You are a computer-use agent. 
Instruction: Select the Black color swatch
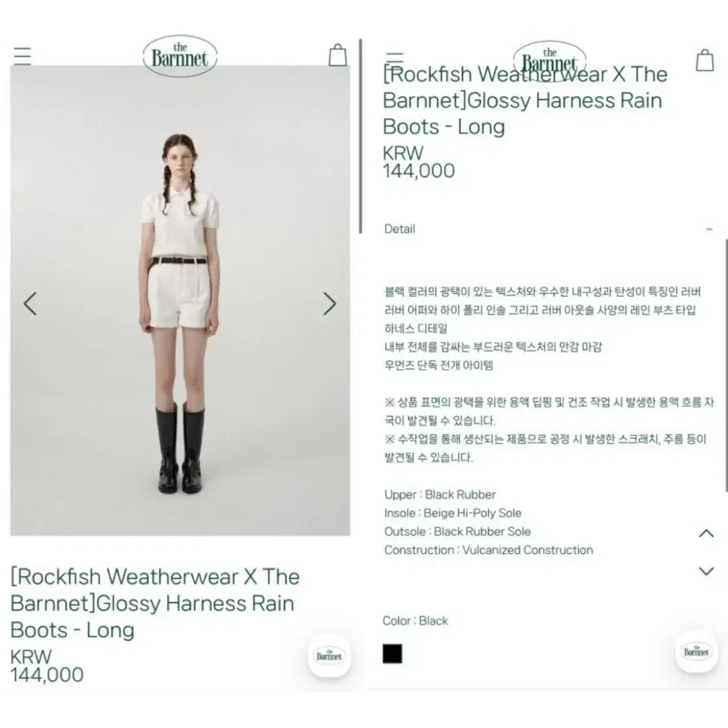(x=393, y=653)
